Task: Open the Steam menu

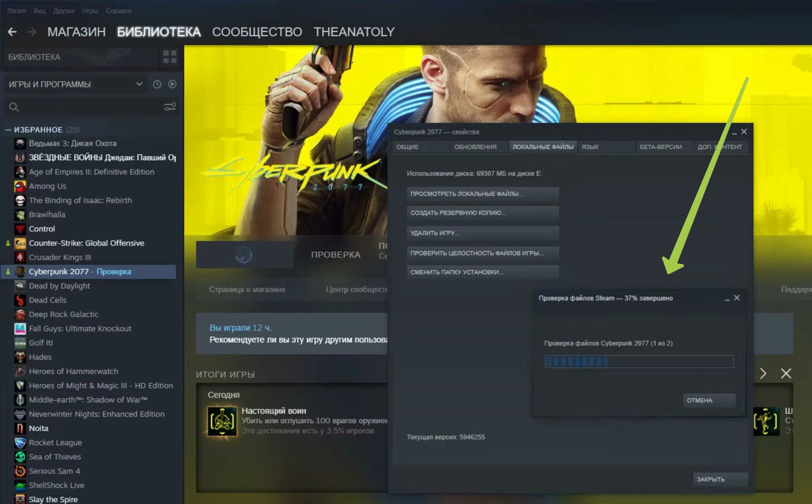Action: pyautogui.click(x=16, y=11)
